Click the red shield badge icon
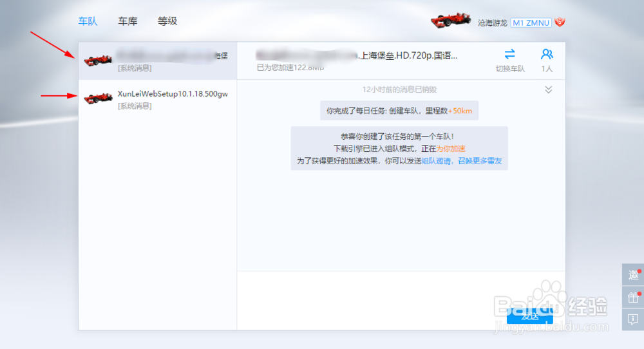 click(x=560, y=22)
